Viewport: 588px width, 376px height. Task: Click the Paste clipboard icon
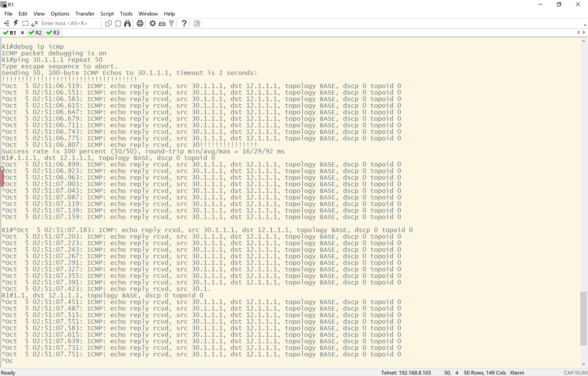[x=118, y=23]
